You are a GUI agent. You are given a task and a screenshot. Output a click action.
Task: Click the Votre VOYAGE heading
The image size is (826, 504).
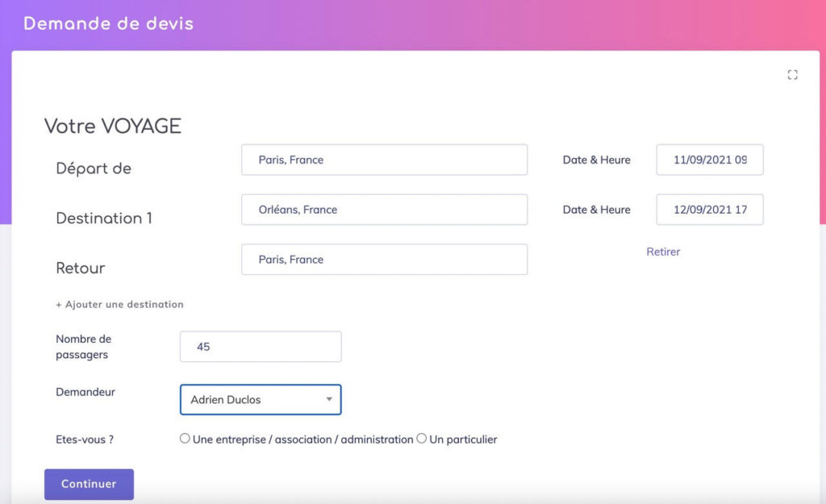pos(113,127)
